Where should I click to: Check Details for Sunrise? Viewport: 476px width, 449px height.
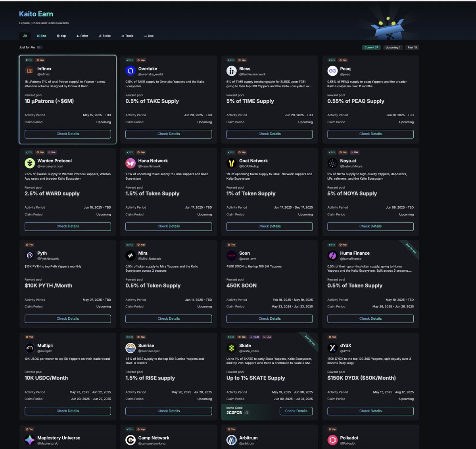pos(169,411)
